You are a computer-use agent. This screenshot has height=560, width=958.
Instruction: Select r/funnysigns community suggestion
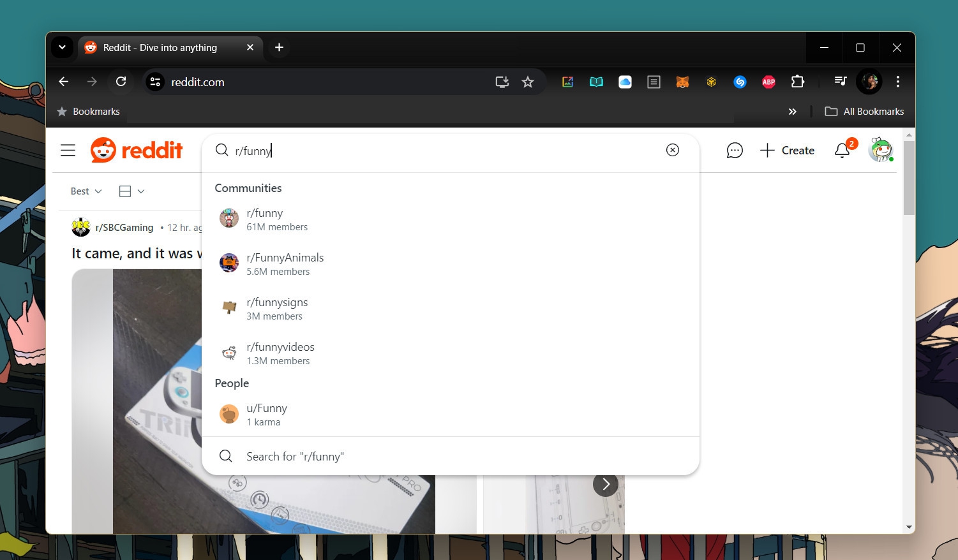(x=451, y=309)
